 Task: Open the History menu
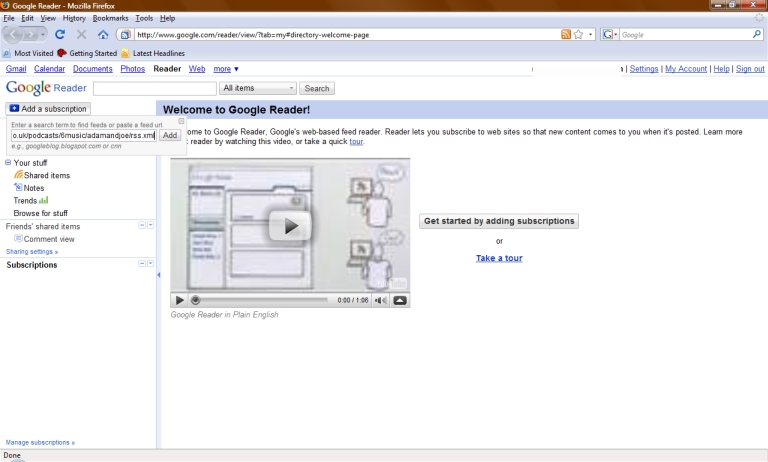(x=74, y=18)
